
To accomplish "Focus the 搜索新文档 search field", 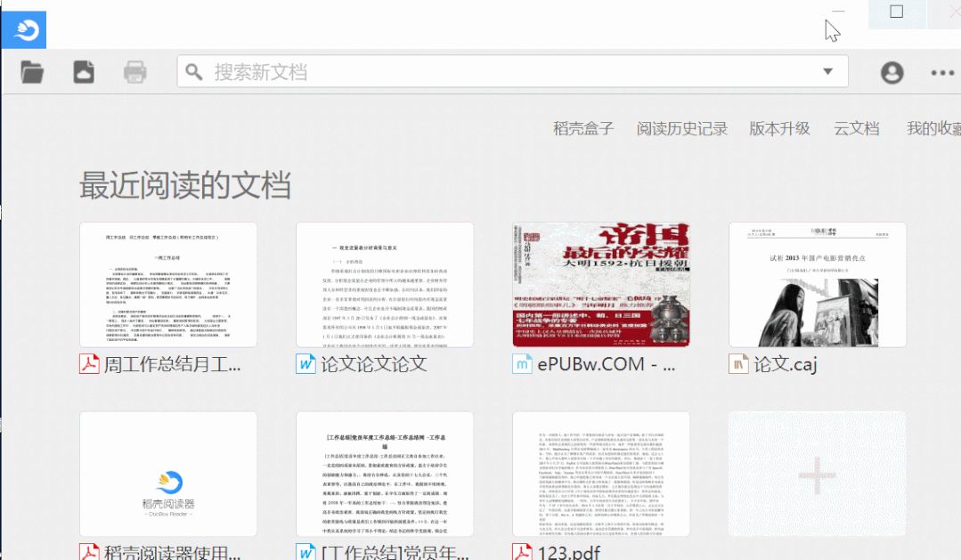I will [x=512, y=71].
